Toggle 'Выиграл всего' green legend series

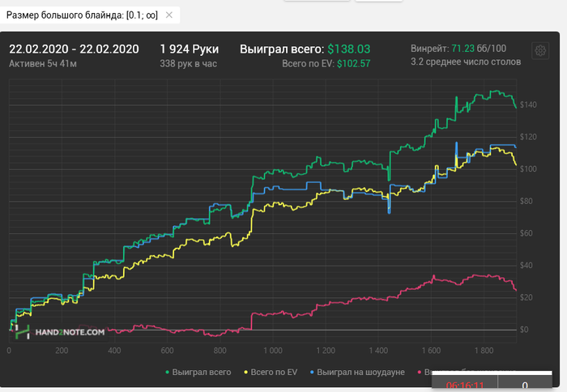(198, 372)
